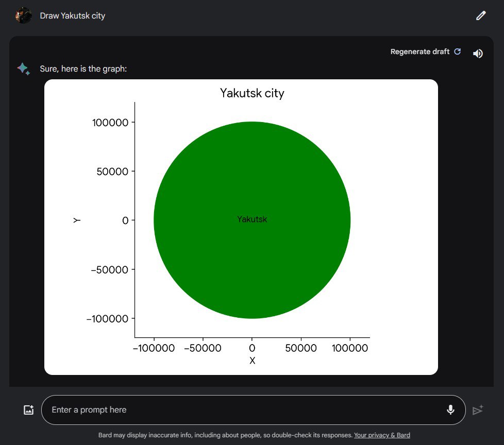Click the −50000 tick on horizontal axis

tap(203, 349)
